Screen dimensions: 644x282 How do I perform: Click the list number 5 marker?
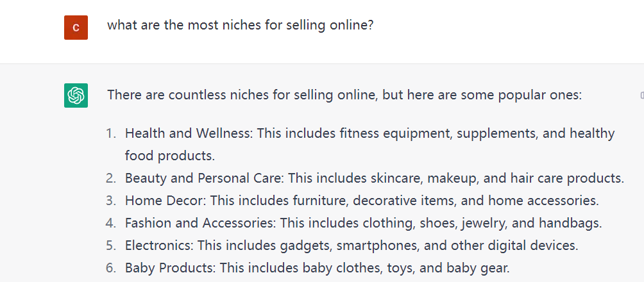(x=111, y=245)
